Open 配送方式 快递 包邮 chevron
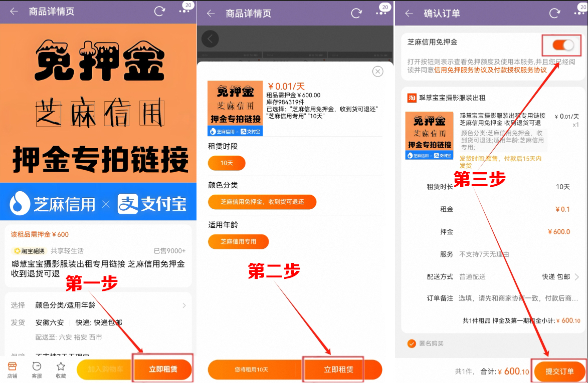Screen dimensions: 588x383 pyautogui.click(x=577, y=277)
